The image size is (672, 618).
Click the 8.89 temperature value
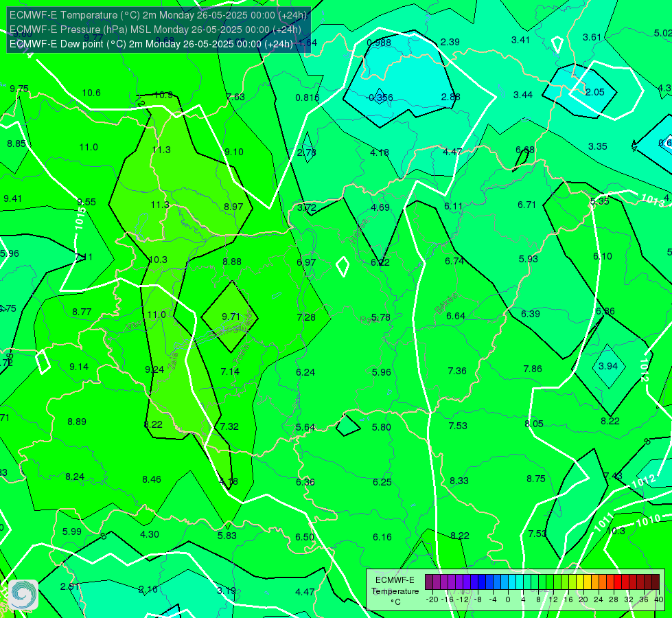coord(77,422)
